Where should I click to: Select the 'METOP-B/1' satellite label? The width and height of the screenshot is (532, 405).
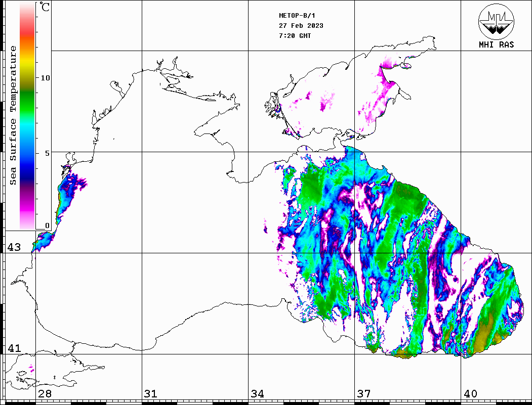pyautogui.click(x=297, y=16)
